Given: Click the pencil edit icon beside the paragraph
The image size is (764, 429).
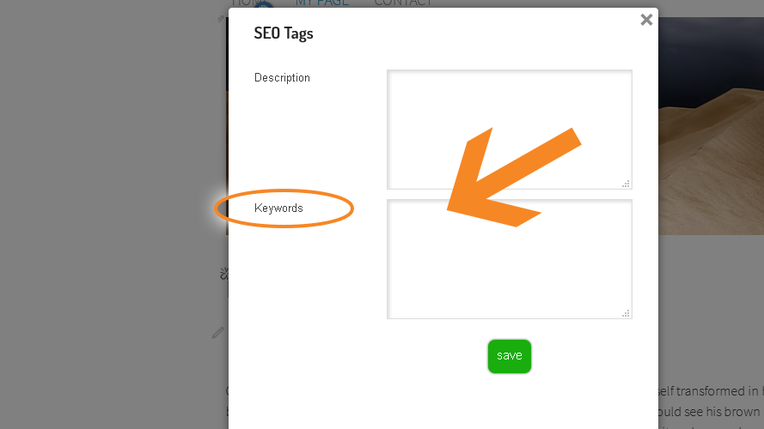Looking at the screenshot, I should pyautogui.click(x=218, y=332).
